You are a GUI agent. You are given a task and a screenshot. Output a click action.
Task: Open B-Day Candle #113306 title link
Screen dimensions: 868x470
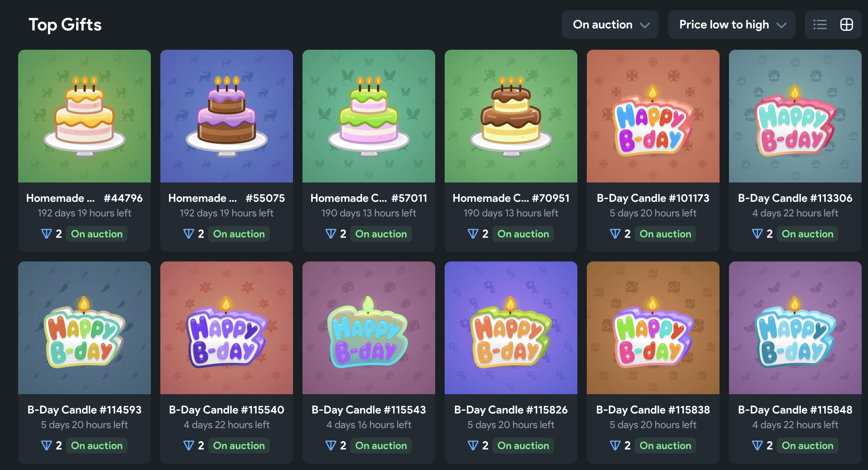tap(795, 198)
